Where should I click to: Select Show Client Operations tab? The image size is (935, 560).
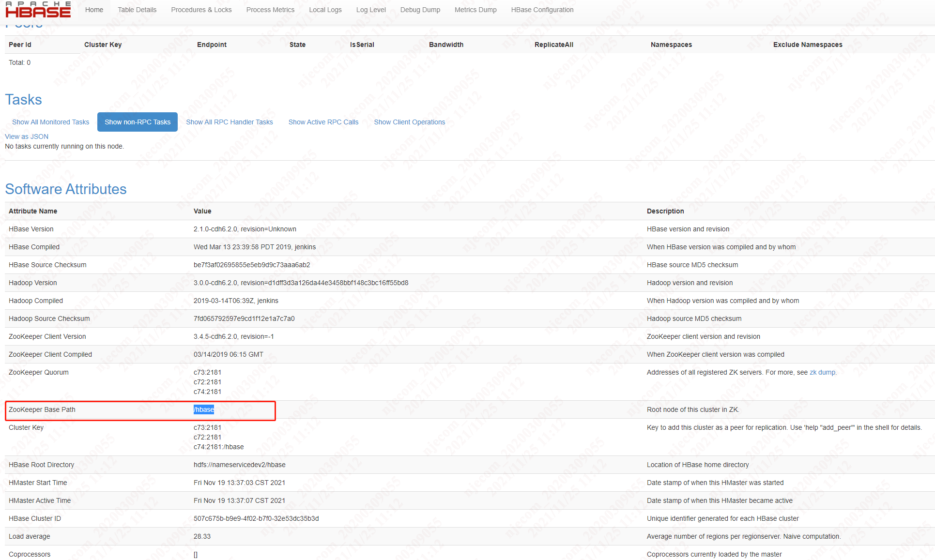409,122
